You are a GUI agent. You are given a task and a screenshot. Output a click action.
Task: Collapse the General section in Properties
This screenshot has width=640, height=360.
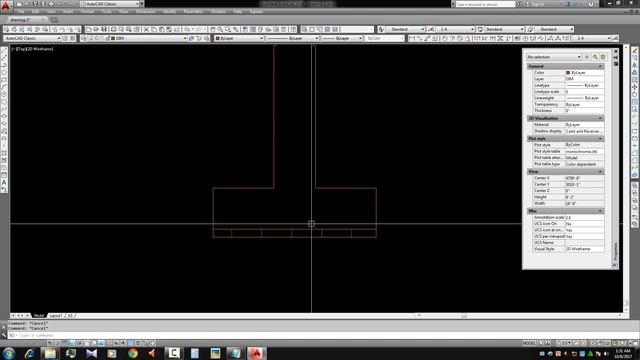(600, 66)
